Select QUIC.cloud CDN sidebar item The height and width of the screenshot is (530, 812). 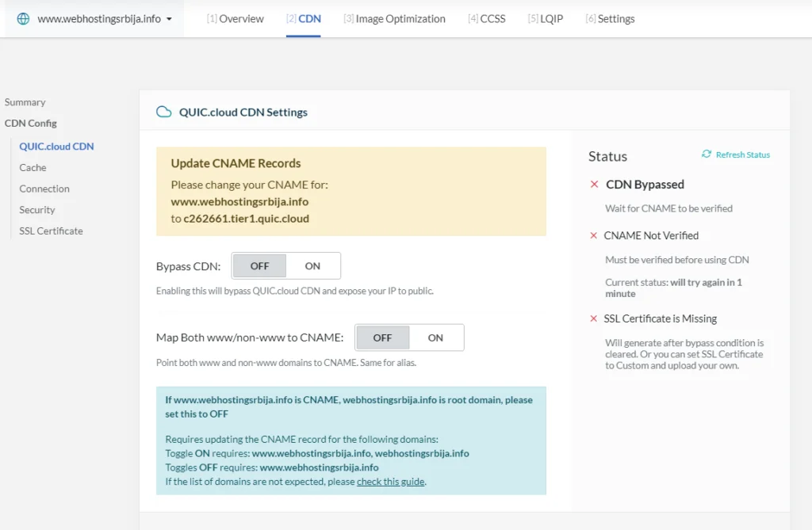point(56,147)
